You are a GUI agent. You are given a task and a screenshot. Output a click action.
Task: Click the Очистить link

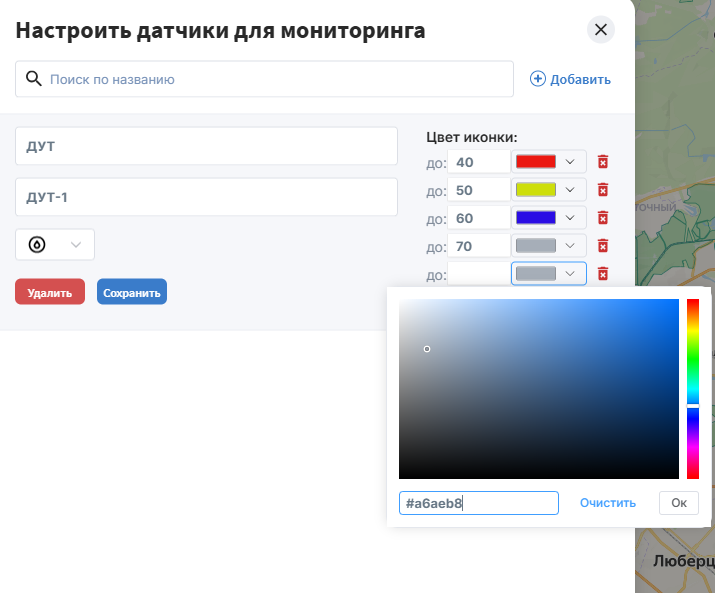click(x=608, y=503)
